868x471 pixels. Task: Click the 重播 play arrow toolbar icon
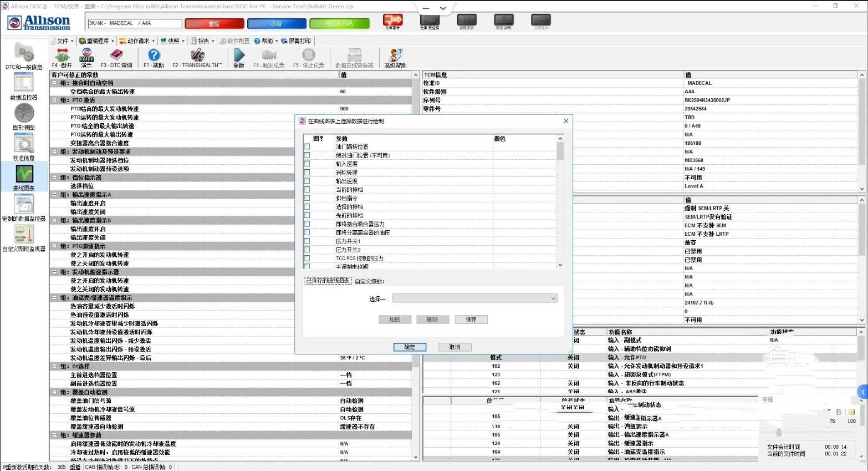[239, 54]
